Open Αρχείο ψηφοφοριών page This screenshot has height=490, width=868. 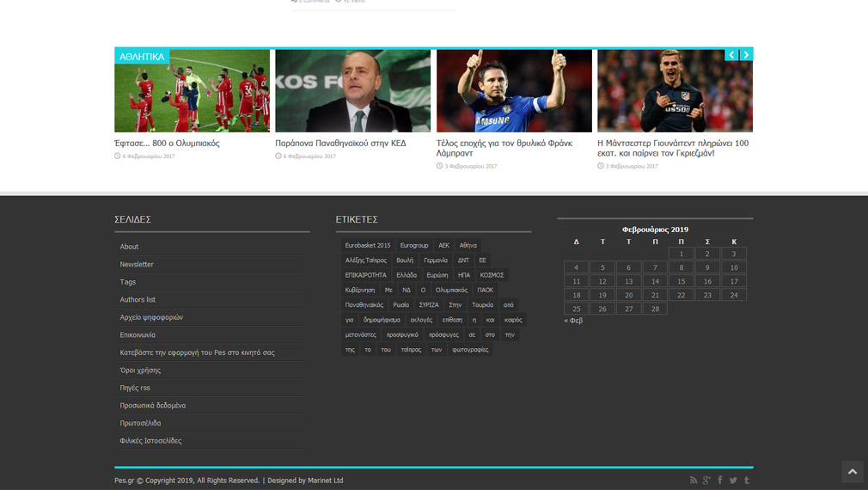tap(151, 317)
